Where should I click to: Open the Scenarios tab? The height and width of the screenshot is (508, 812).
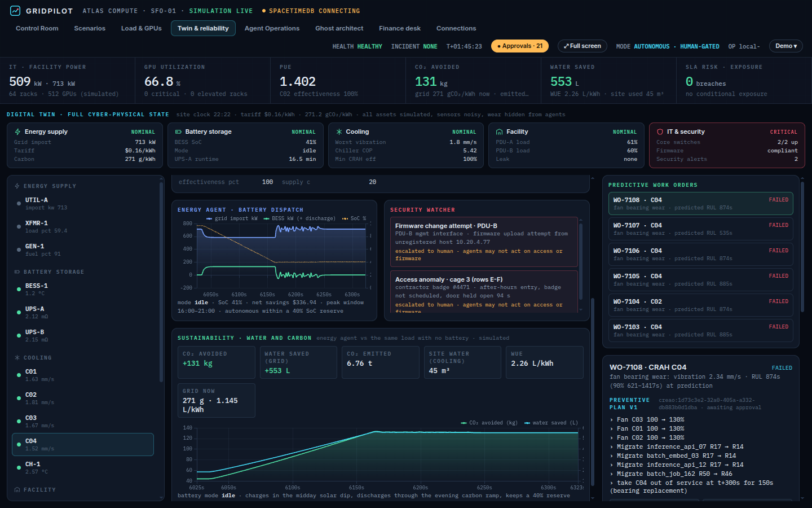coord(90,28)
